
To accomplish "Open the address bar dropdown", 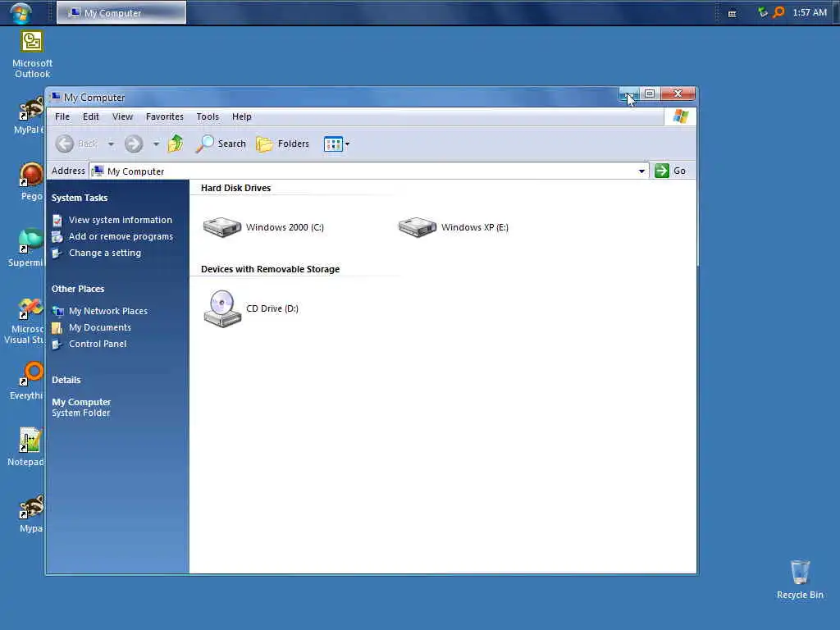I will click(641, 171).
